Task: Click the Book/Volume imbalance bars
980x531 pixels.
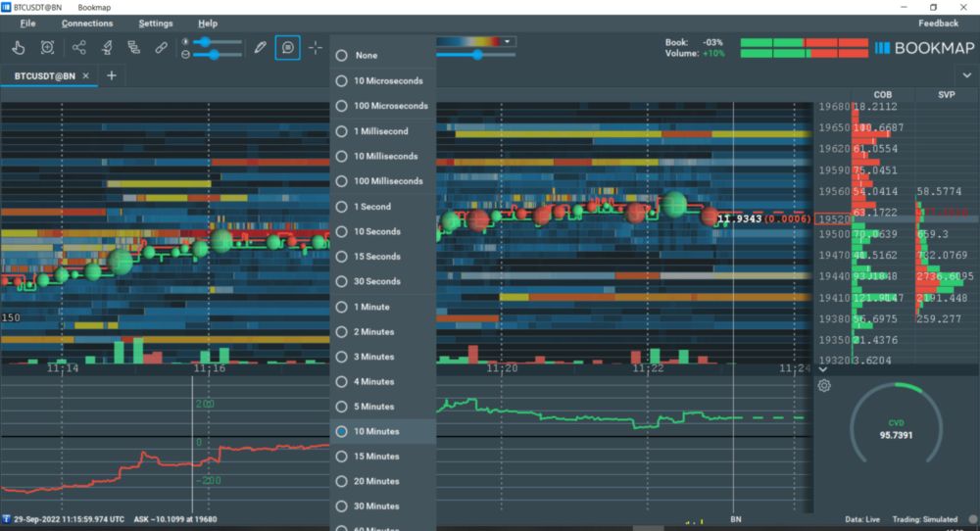Action: point(804,48)
